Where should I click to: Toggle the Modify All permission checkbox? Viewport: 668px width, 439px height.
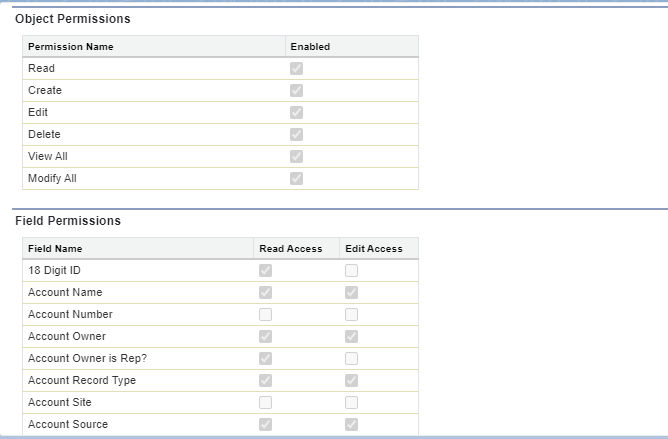click(x=297, y=178)
